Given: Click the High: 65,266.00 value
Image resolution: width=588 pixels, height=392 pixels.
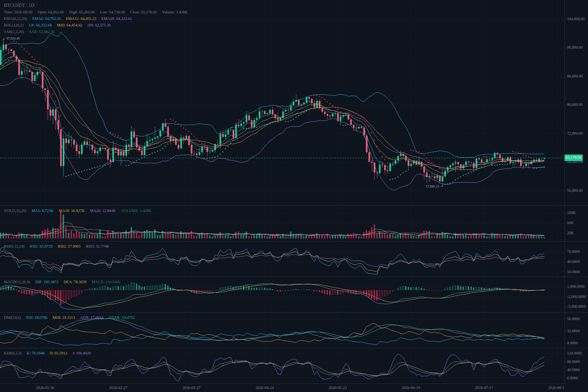Looking at the screenshot, I should (x=82, y=12).
